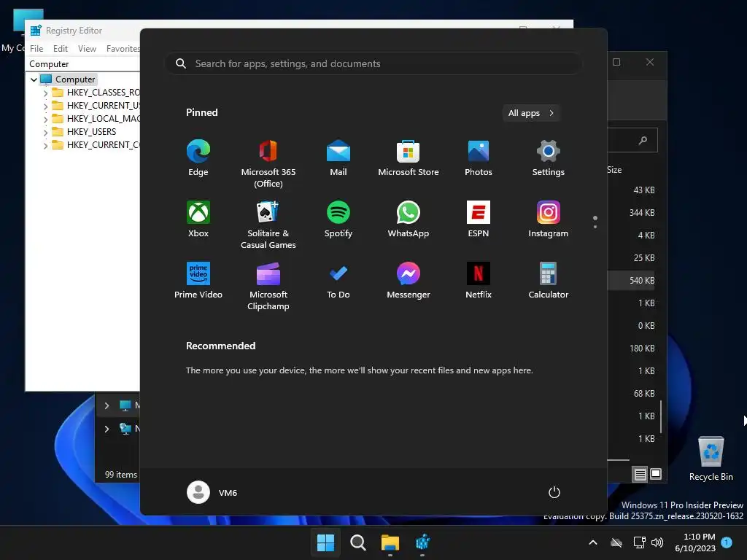Show All apps list
This screenshot has height=560, width=747.
pos(531,113)
